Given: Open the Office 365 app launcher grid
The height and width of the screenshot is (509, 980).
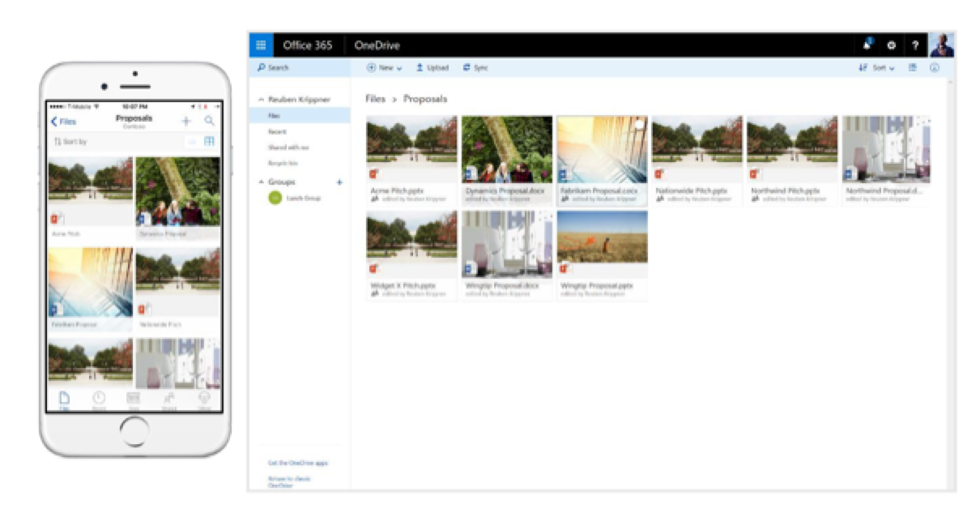Looking at the screenshot, I should click(x=261, y=45).
